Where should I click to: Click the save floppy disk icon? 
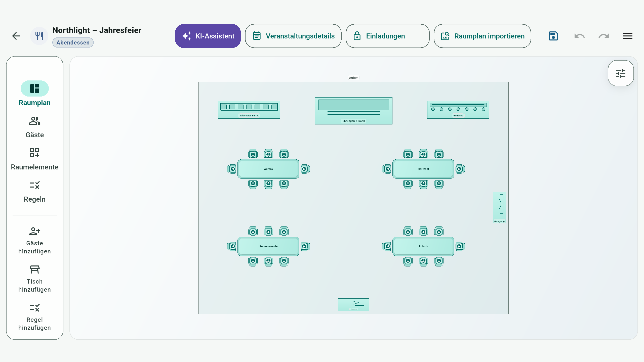(553, 36)
